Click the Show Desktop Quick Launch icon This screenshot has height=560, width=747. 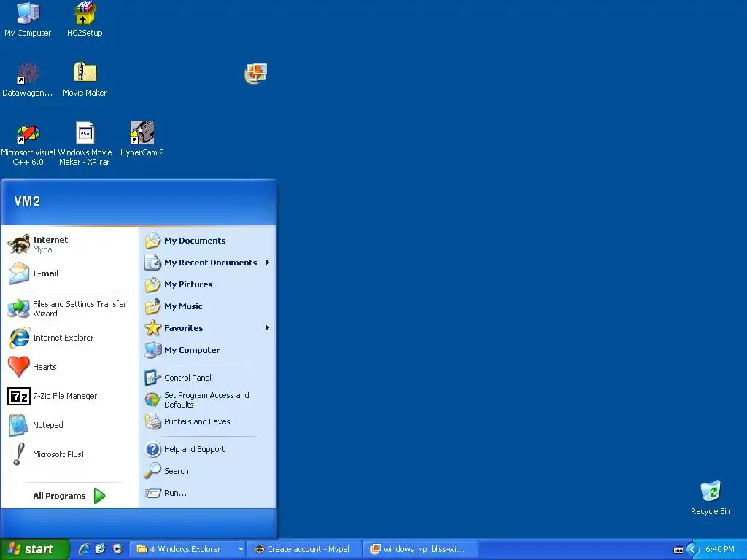tap(100, 549)
